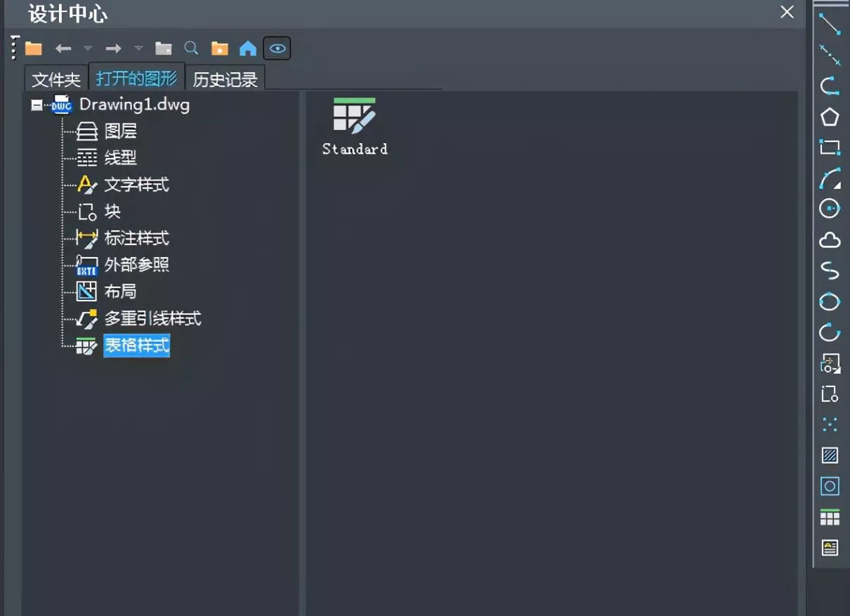Select 块 in the tree

point(112,211)
